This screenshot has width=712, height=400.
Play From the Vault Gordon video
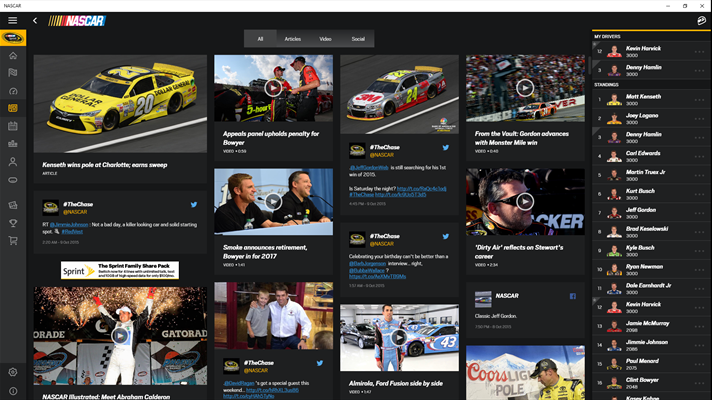click(525, 88)
